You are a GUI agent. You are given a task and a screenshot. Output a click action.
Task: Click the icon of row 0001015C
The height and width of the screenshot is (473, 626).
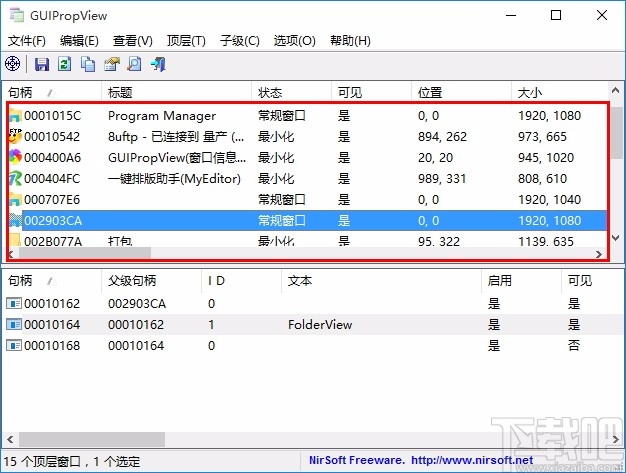coord(15,116)
